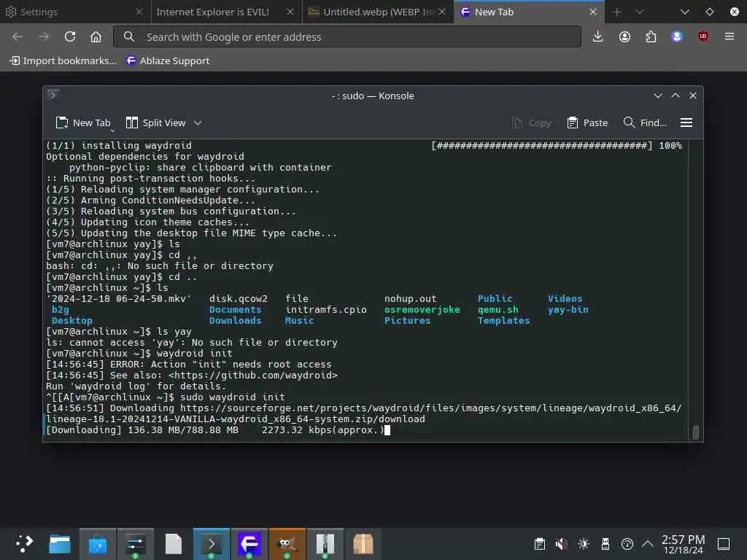Open the Konsole hamburger menu
747x560 pixels.
pos(686,122)
